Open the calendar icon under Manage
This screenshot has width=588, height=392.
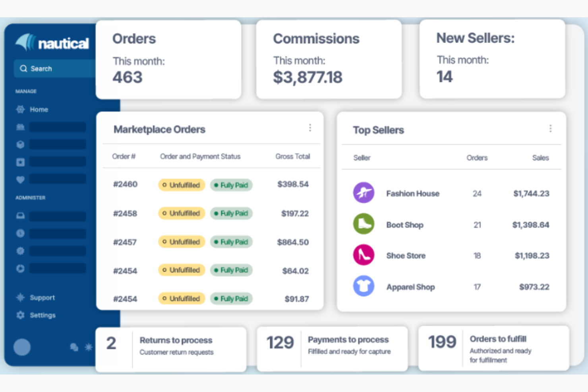pyautogui.click(x=20, y=127)
